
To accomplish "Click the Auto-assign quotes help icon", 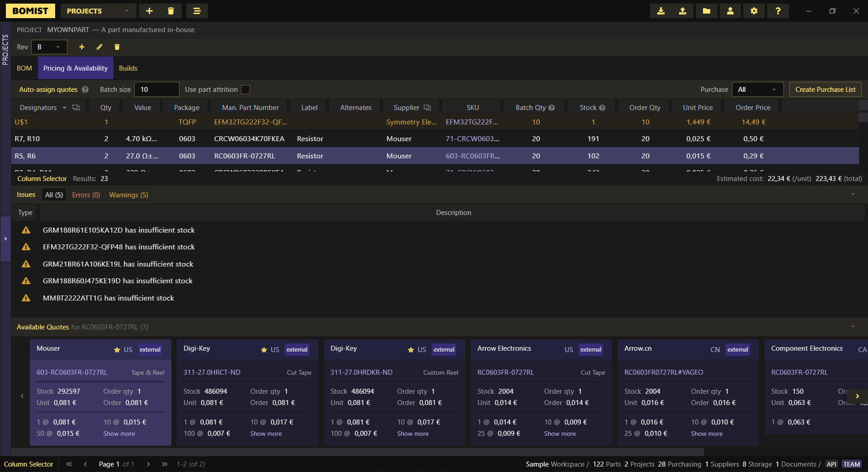I will [85, 90].
